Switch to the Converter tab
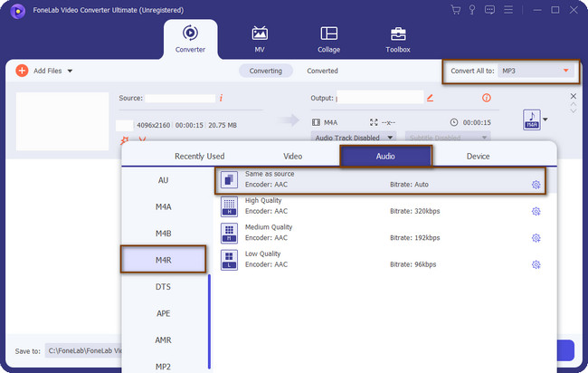Screen dimensions: 588x373 coord(190,39)
